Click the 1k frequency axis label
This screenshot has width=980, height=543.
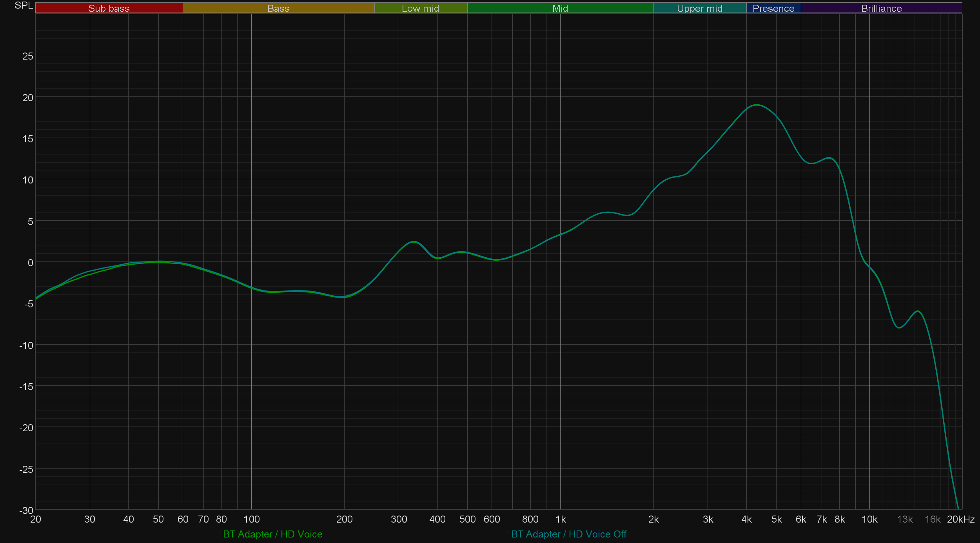tap(561, 519)
